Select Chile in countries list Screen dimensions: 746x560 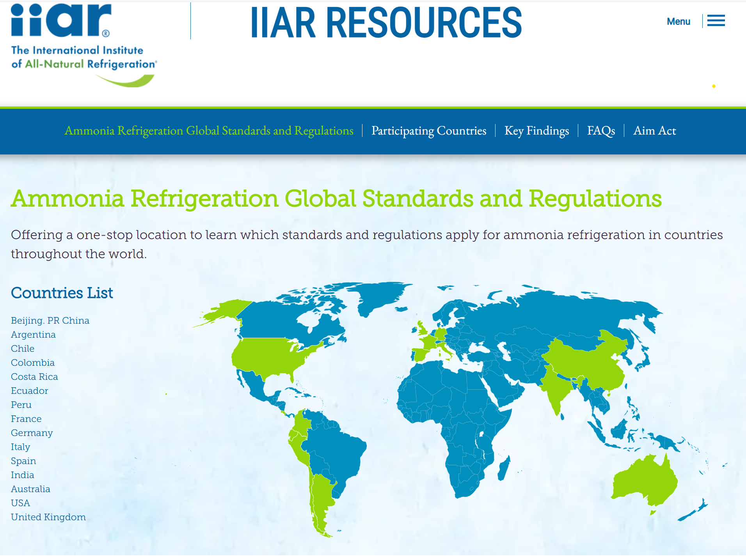tap(23, 349)
